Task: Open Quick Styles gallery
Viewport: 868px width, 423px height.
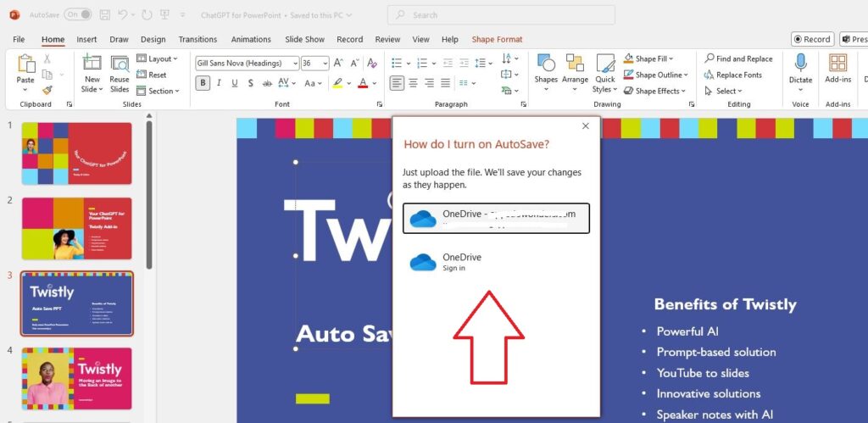Action: coord(605,73)
